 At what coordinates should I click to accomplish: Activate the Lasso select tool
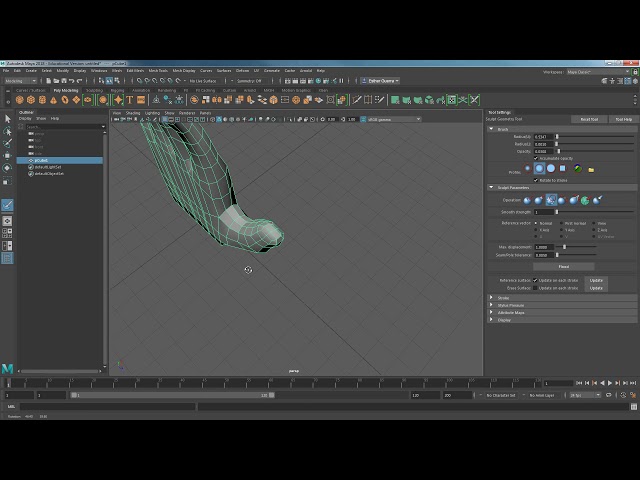(x=7, y=131)
